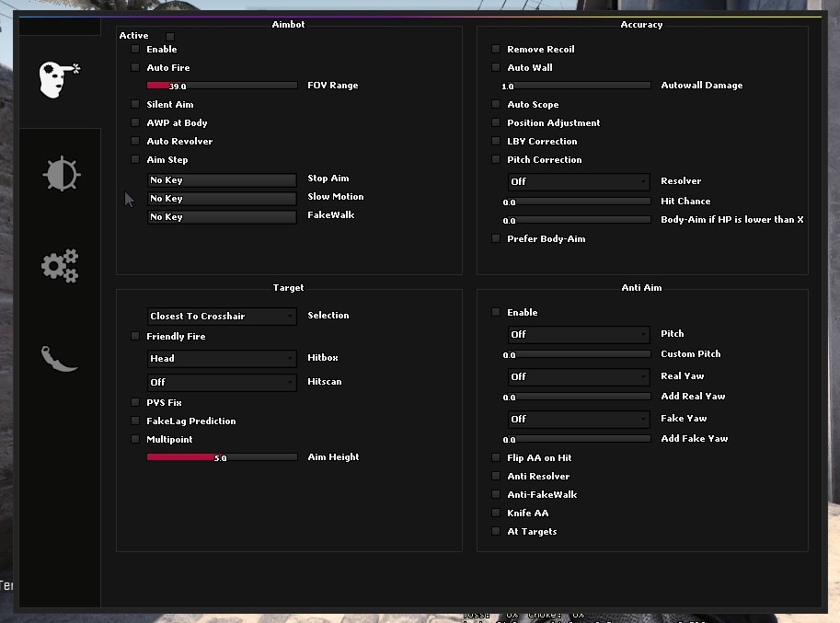Open the Aimbot tab with the head icon

coord(60,81)
